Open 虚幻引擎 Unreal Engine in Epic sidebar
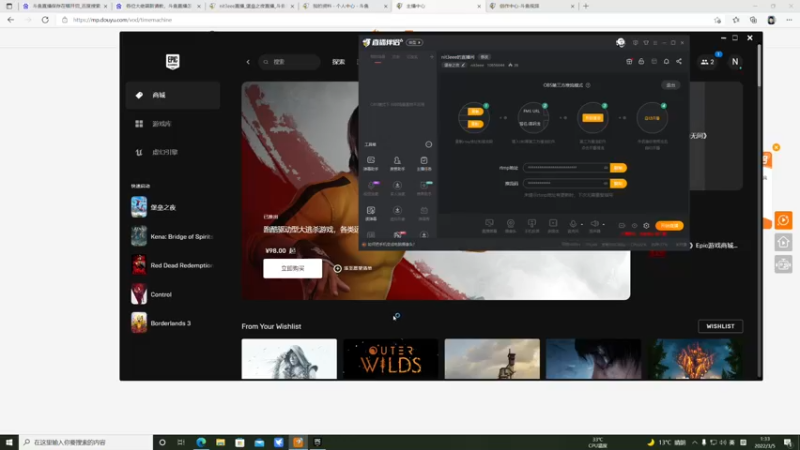Screen dimensions: 800x450 click(x=172, y=152)
